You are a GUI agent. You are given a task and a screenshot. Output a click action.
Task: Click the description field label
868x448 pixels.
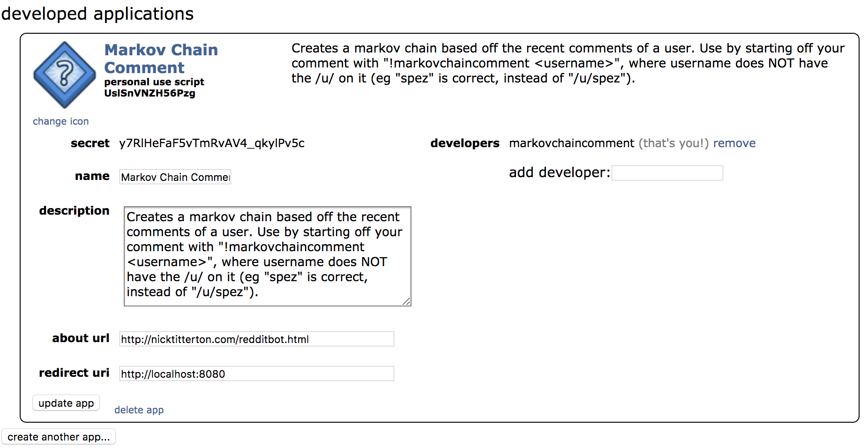coord(74,211)
